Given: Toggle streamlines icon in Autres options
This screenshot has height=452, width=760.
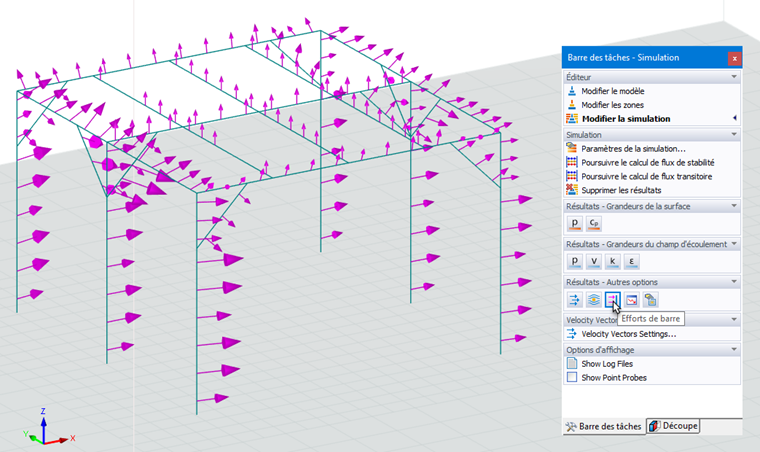Looking at the screenshot, I should (594, 300).
